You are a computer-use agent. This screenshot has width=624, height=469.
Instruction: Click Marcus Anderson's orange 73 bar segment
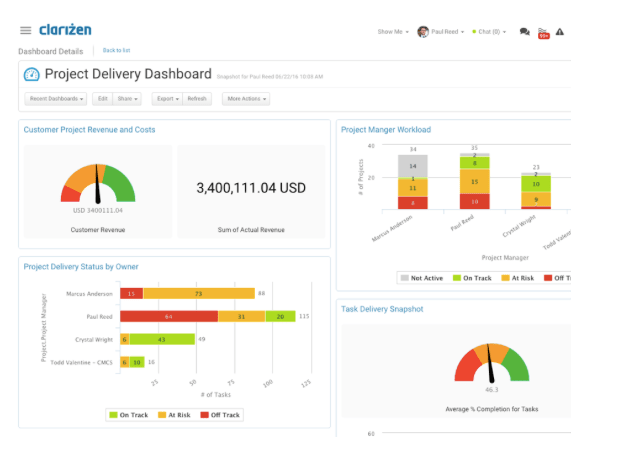[199, 294]
